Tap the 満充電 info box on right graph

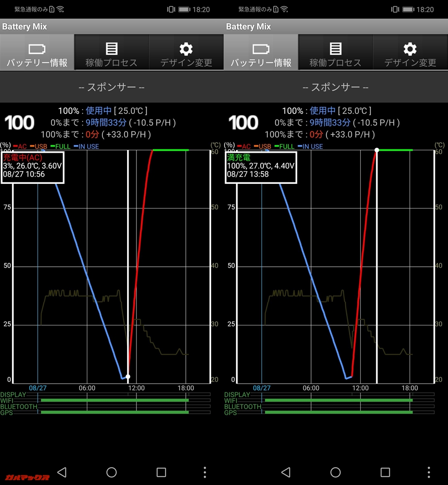tap(260, 168)
